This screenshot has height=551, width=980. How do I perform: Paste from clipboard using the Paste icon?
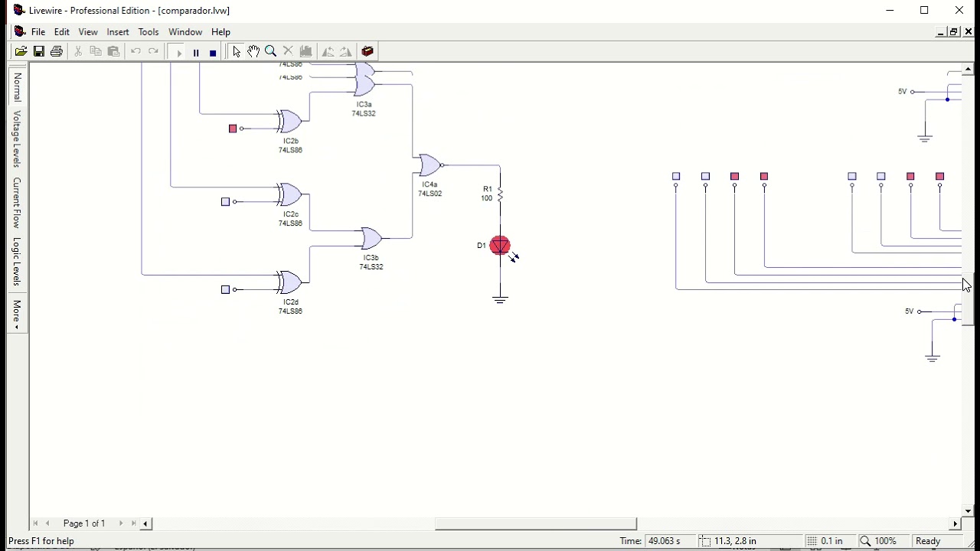coord(113,51)
